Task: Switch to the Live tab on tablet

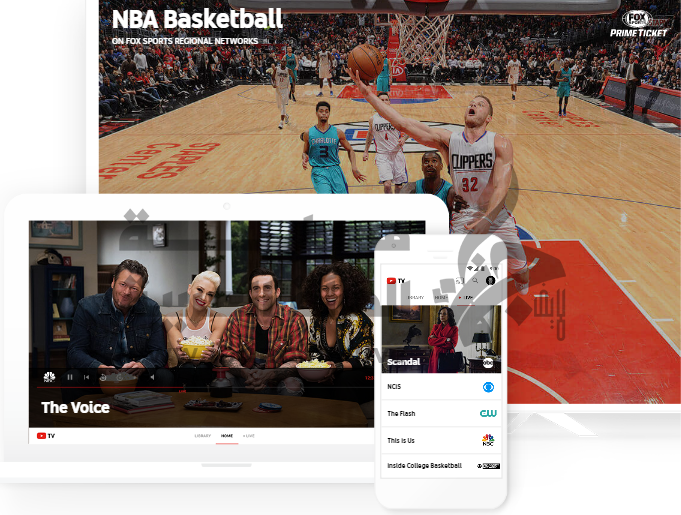Action: (x=249, y=436)
